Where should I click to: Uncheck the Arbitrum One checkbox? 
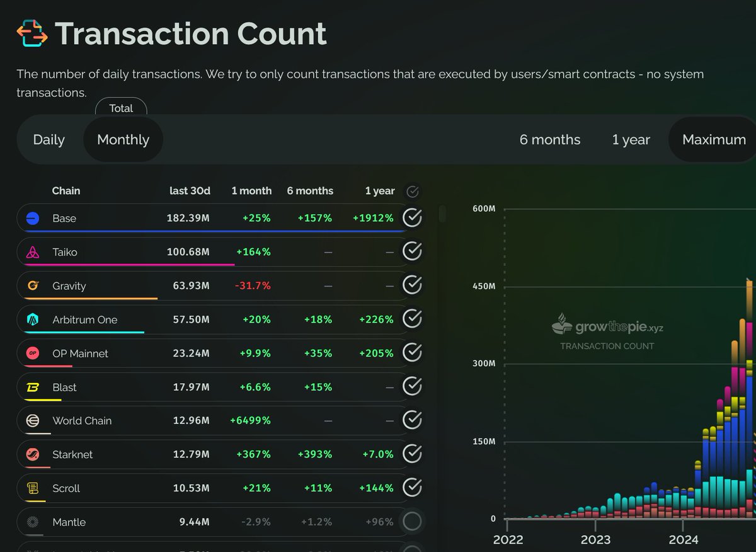(412, 319)
